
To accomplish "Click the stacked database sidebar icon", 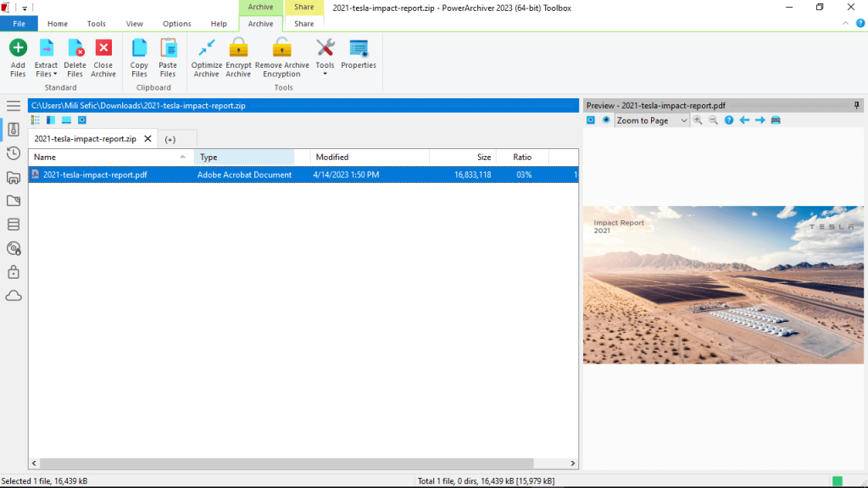I will 14,224.
